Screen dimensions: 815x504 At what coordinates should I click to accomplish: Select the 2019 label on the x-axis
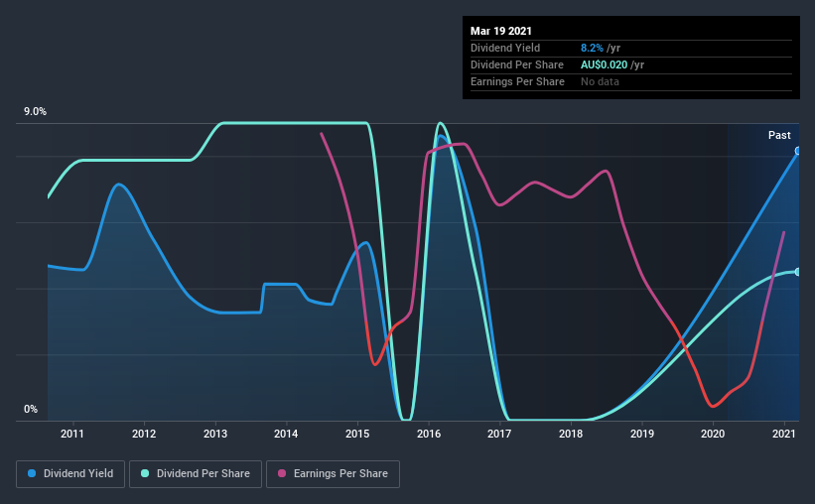click(x=642, y=434)
